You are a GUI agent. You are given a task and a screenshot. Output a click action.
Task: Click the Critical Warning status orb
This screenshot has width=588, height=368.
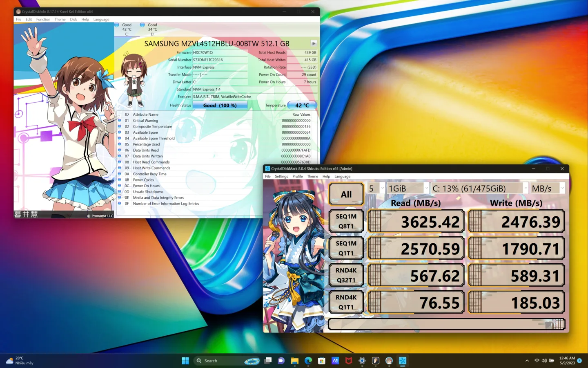tap(120, 121)
